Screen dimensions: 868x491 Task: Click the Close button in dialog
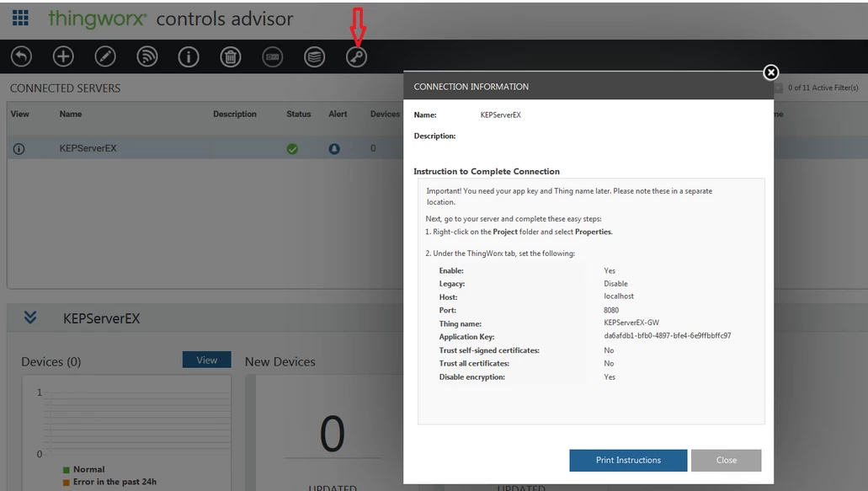727,460
